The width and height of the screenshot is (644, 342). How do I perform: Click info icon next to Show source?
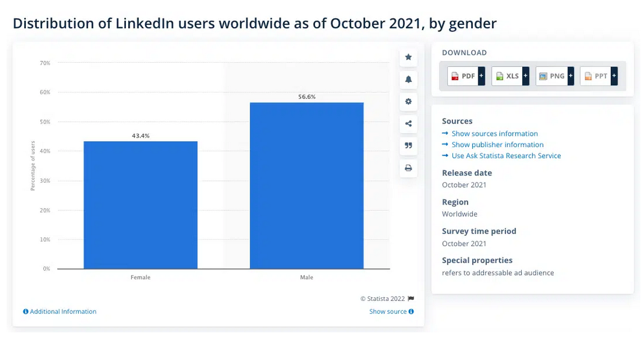[411, 312]
